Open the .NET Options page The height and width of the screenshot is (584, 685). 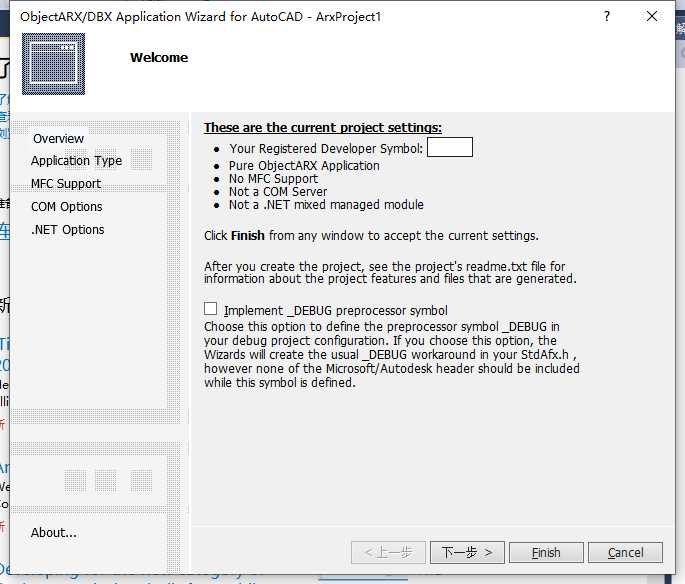[x=68, y=230]
